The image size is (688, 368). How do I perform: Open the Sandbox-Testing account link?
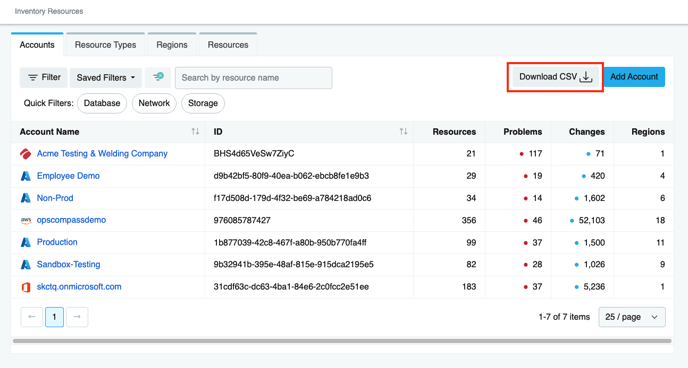(x=68, y=264)
